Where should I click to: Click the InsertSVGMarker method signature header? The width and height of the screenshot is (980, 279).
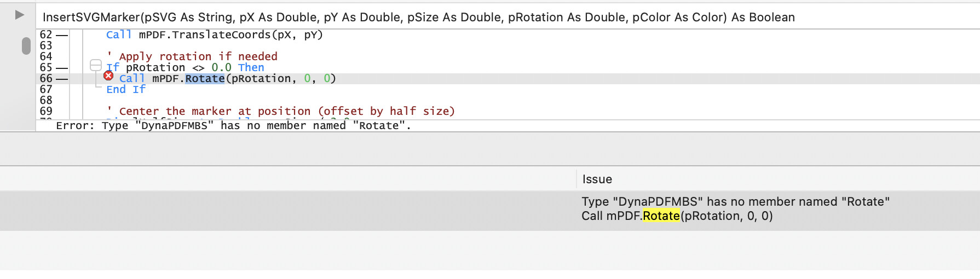click(x=418, y=18)
